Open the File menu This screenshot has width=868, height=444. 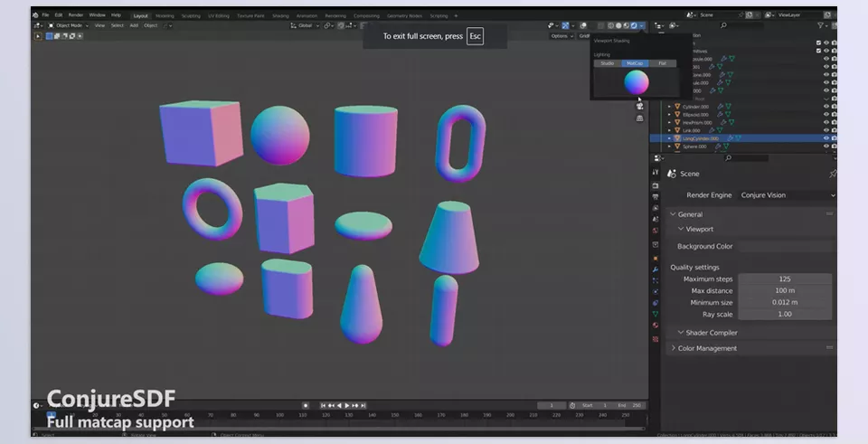[x=45, y=15]
